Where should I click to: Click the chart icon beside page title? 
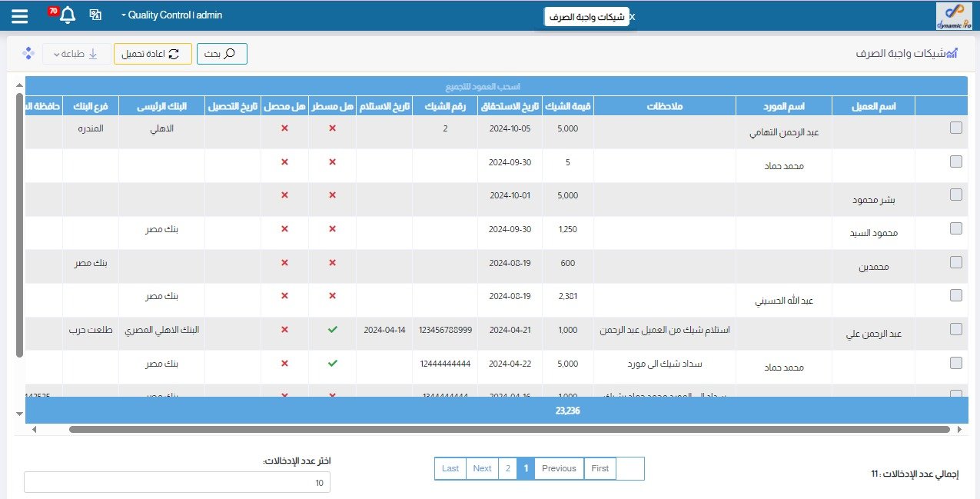pyautogui.click(x=952, y=54)
